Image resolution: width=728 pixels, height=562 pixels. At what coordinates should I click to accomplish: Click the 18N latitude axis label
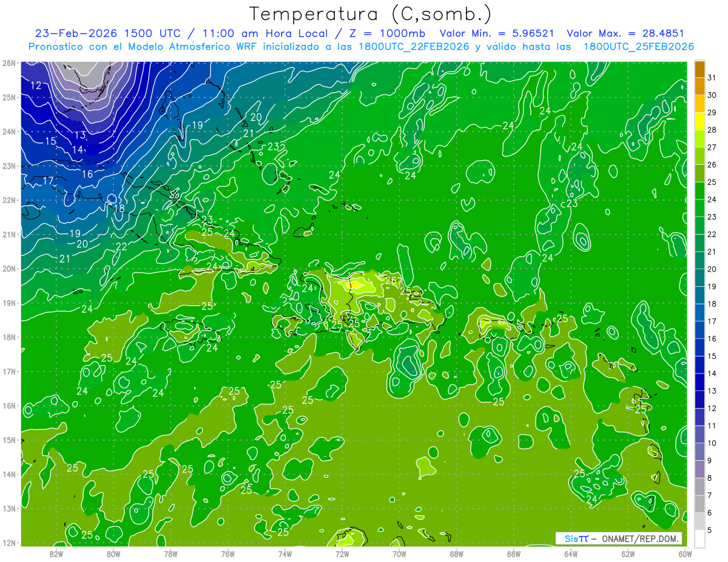click(x=9, y=337)
